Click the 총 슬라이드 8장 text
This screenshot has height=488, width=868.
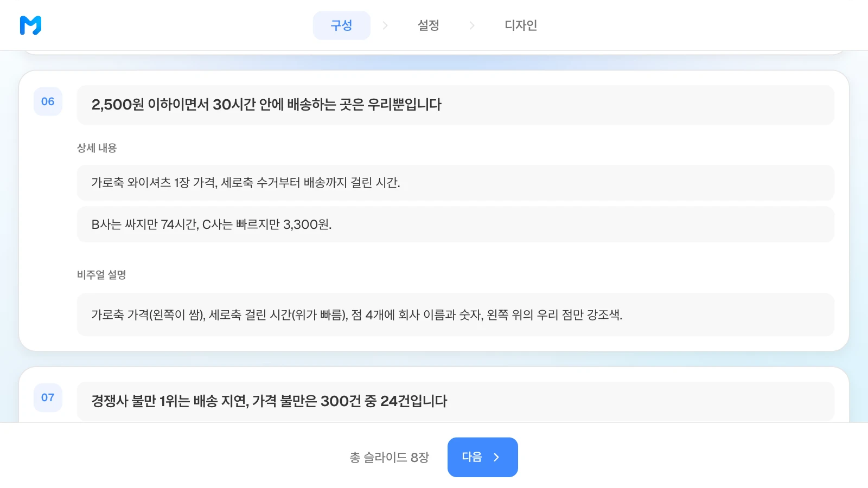[390, 458]
